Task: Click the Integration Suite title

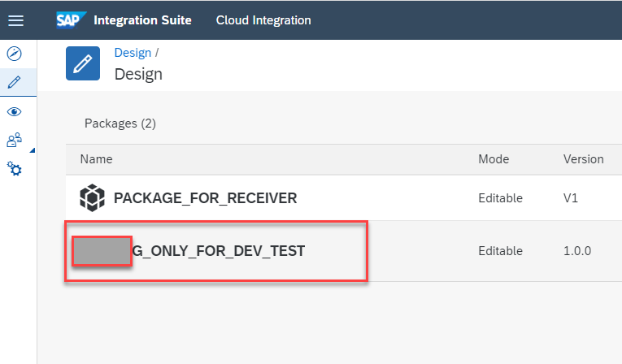Action: (x=143, y=19)
